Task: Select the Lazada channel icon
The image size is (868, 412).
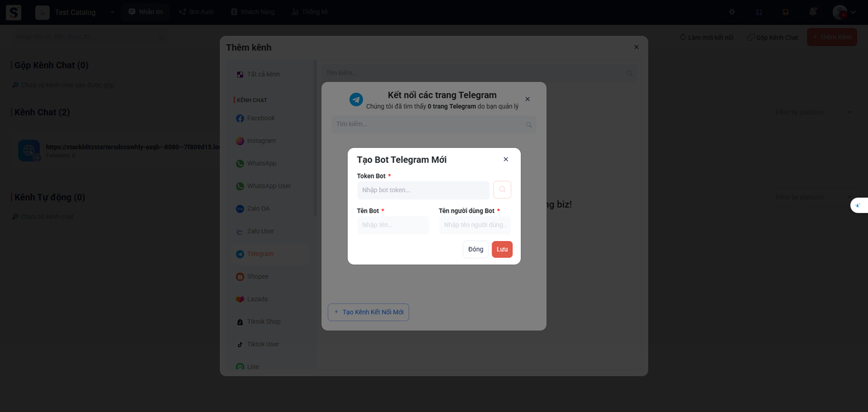Action: pos(240,299)
